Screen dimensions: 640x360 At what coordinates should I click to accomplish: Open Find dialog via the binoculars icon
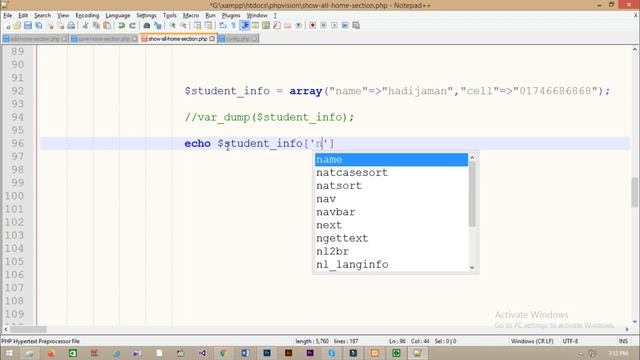point(147,25)
